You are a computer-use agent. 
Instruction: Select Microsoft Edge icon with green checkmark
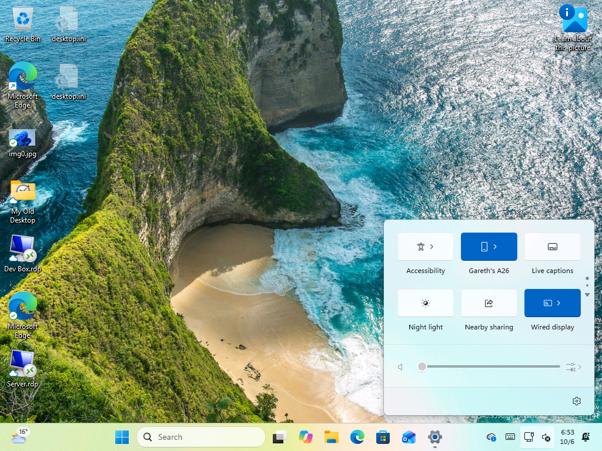coord(23,316)
